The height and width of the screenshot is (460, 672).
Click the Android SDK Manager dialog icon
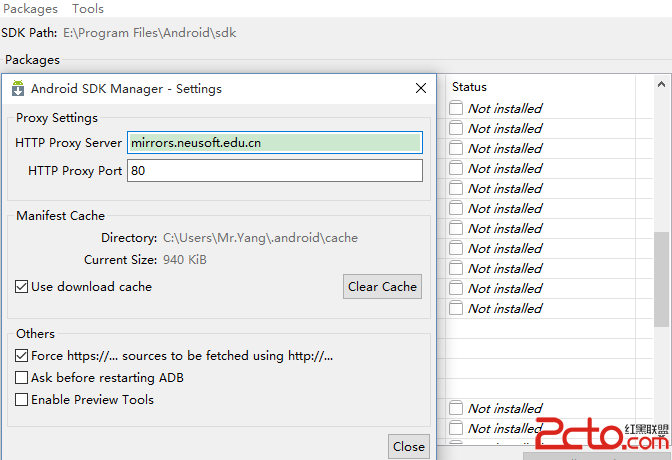(x=18, y=88)
